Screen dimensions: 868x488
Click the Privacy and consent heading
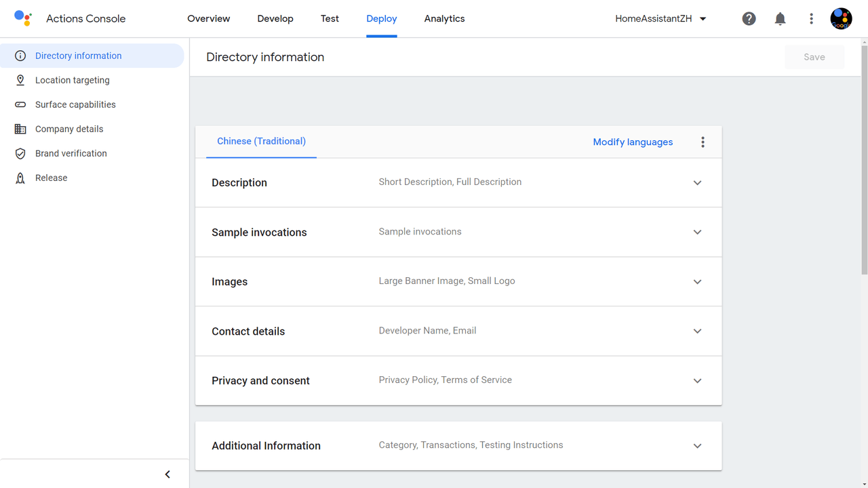[x=260, y=381]
